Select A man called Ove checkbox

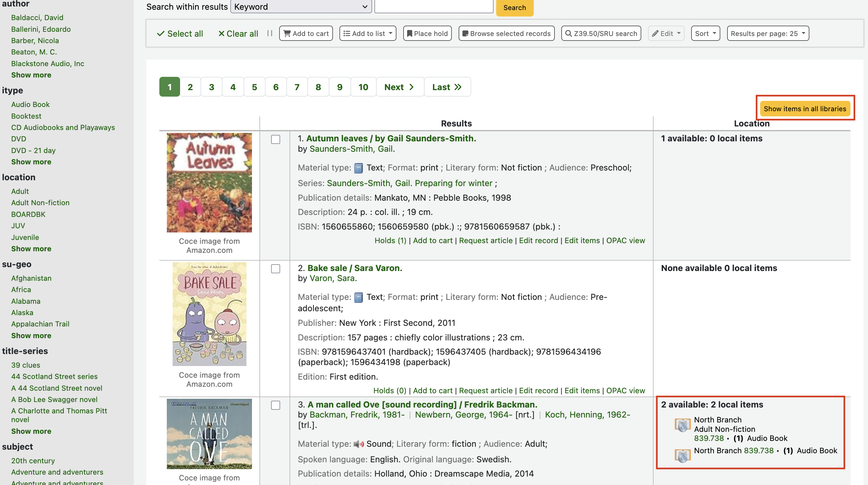point(275,405)
